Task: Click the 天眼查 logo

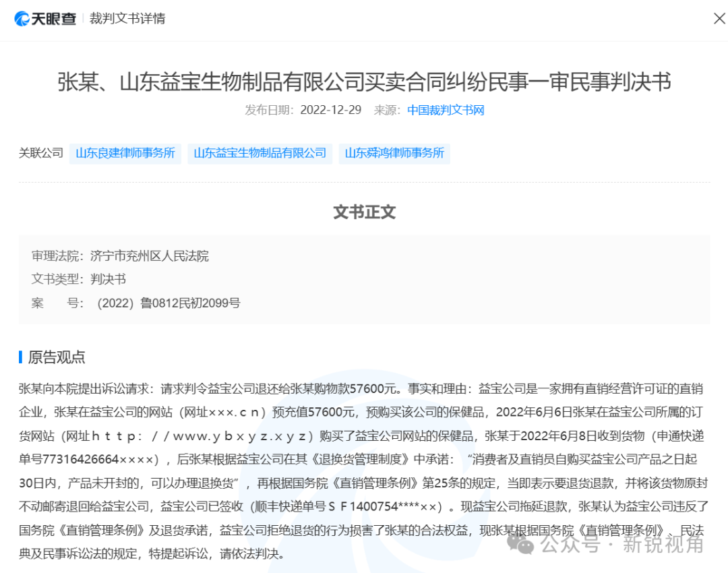Action: (x=45, y=18)
